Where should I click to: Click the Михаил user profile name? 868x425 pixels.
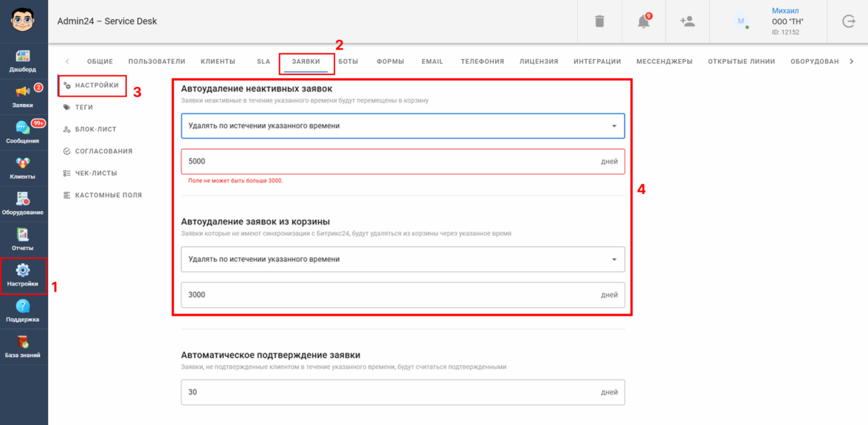pos(785,11)
